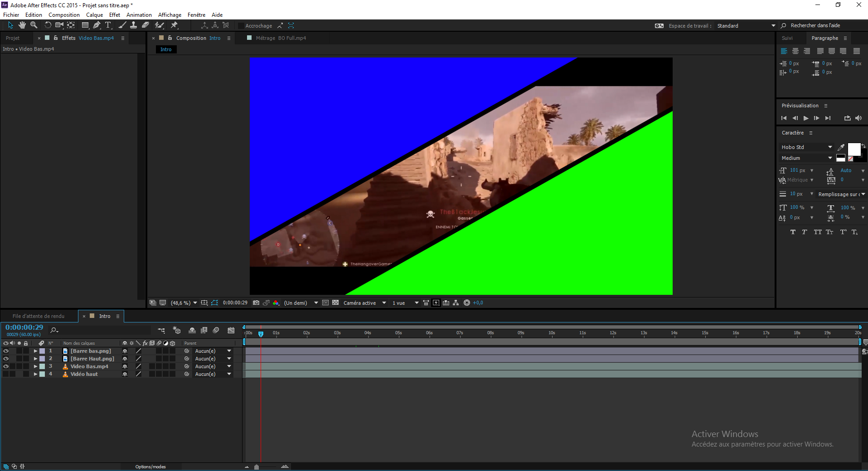Image resolution: width=868 pixels, height=471 pixels.
Task: Open the Graph Editor in timeline
Action: pyautogui.click(x=231, y=331)
